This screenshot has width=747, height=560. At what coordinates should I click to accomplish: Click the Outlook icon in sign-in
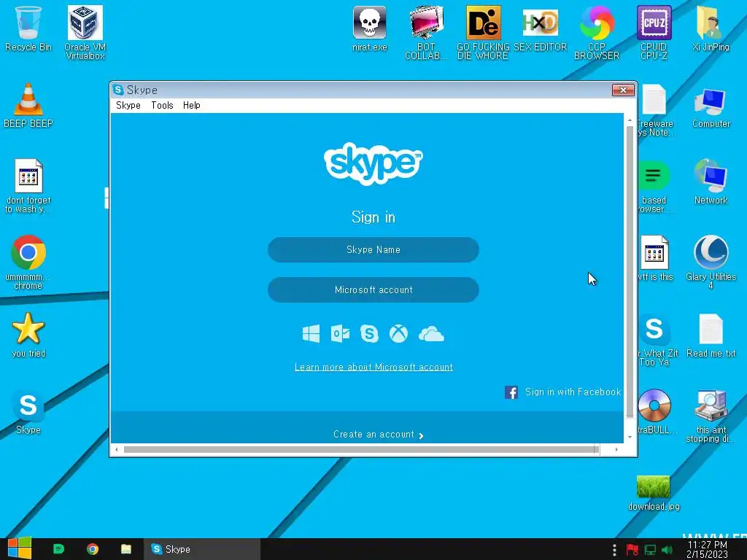(x=340, y=334)
